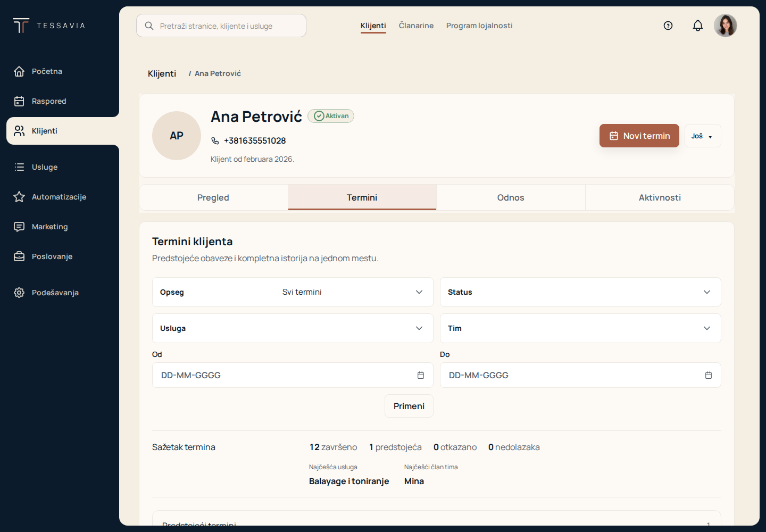The height and width of the screenshot is (532, 766).
Task: Open Usluge via the list icon
Action: (19, 167)
